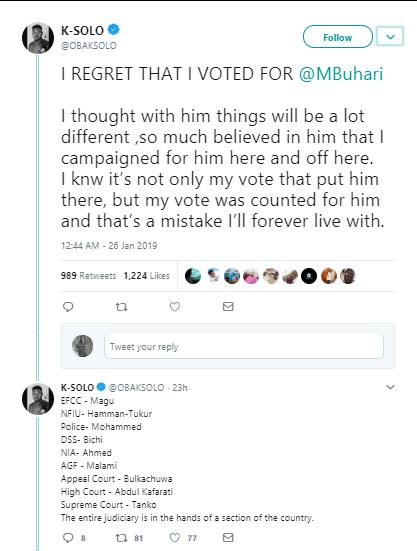Open K-SOLO avatar on the reply tweet
The image size is (417, 551).
click(38, 399)
